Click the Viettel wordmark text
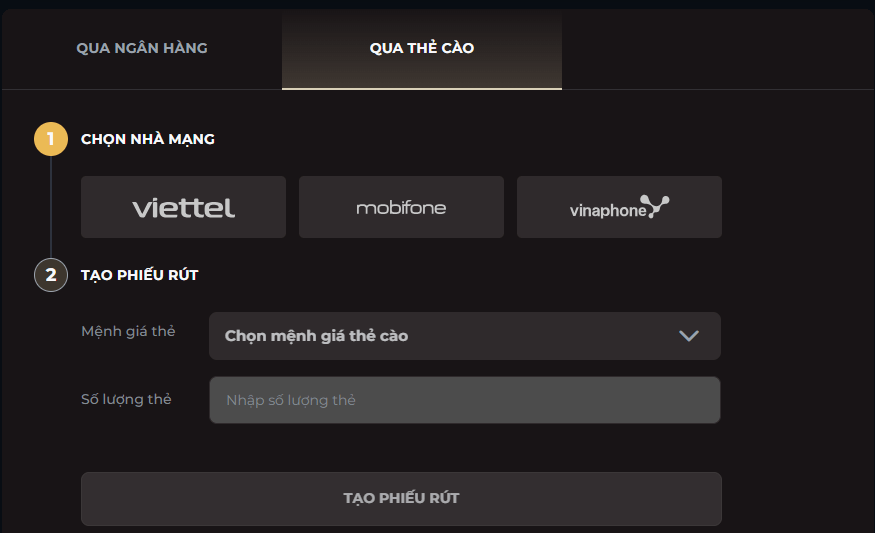Screen dimensions: 875x533 pos(183,208)
